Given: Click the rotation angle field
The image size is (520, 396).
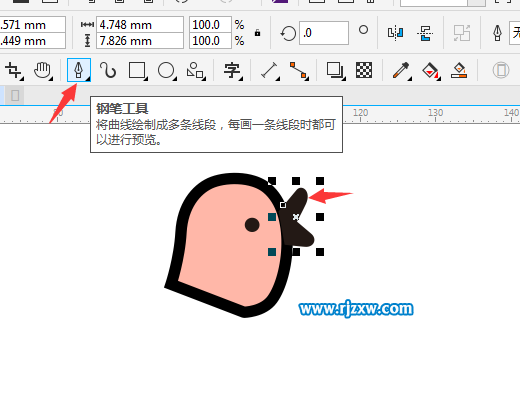Looking at the screenshot, I should [x=324, y=33].
